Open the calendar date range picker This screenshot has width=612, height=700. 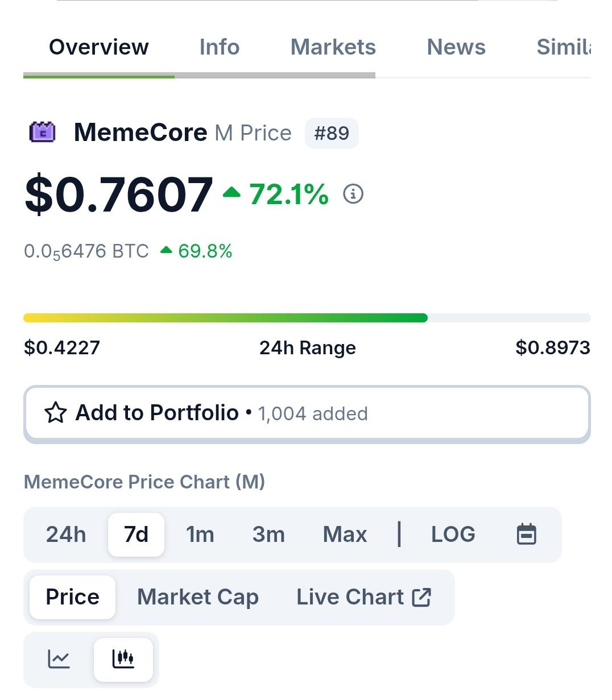point(526,534)
